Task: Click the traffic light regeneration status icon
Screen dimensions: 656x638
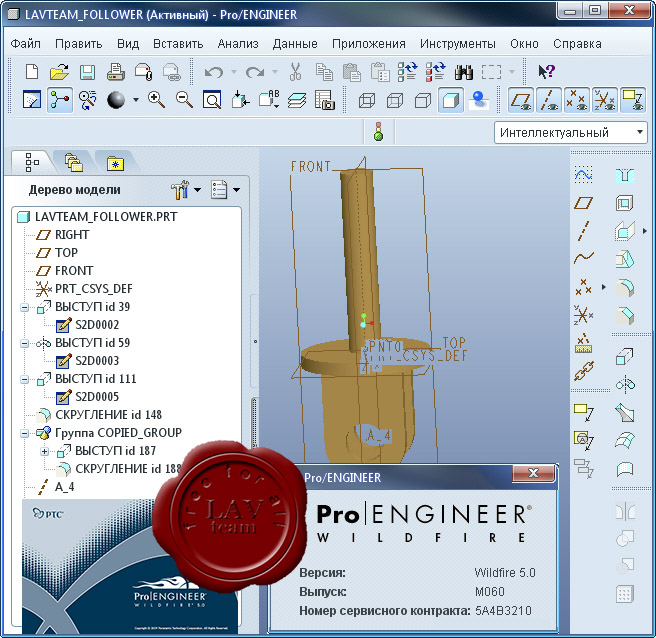Action: pos(379,131)
